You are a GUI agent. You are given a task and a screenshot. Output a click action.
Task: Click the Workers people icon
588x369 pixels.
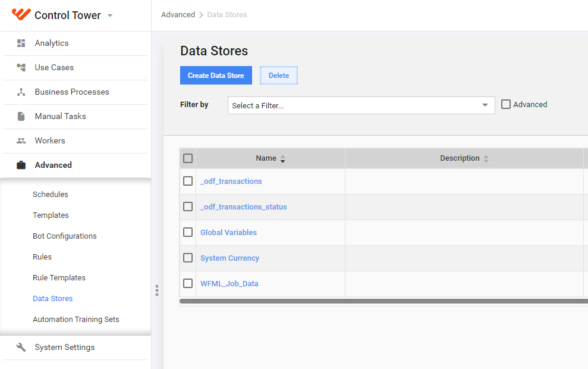[x=21, y=141]
